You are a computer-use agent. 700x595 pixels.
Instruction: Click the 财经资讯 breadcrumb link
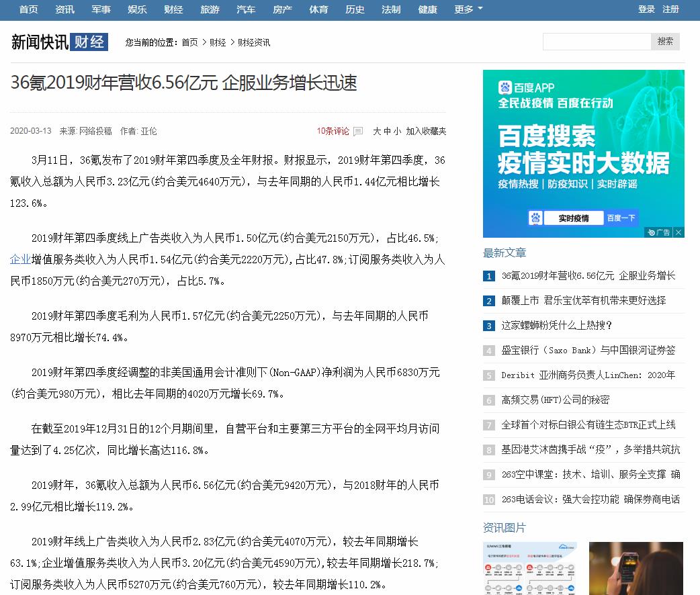tap(253, 42)
